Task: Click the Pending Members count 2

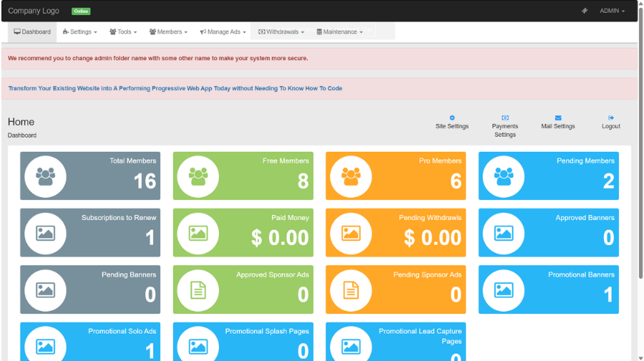Action: (x=609, y=181)
